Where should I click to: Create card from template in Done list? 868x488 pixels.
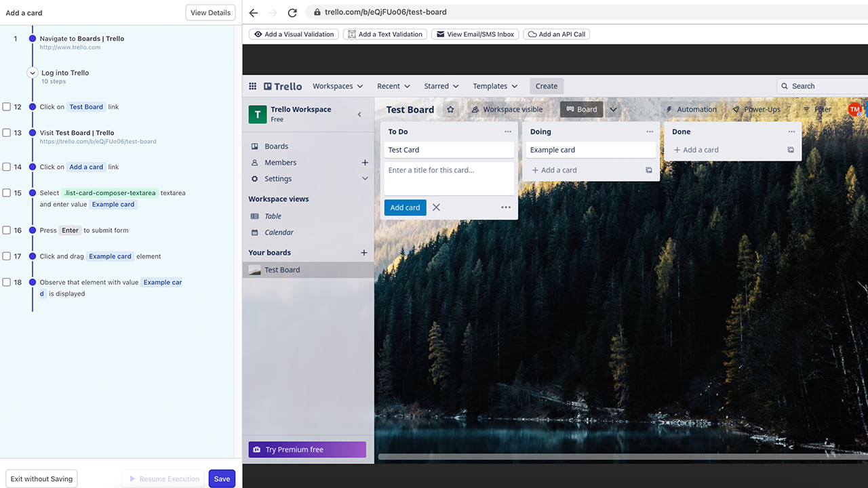[x=791, y=150]
